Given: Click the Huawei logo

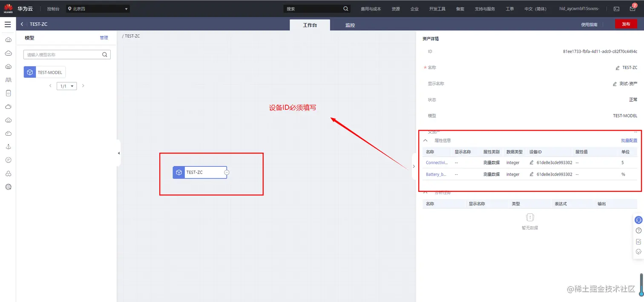Looking at the screenshot, I should (8, 9).
